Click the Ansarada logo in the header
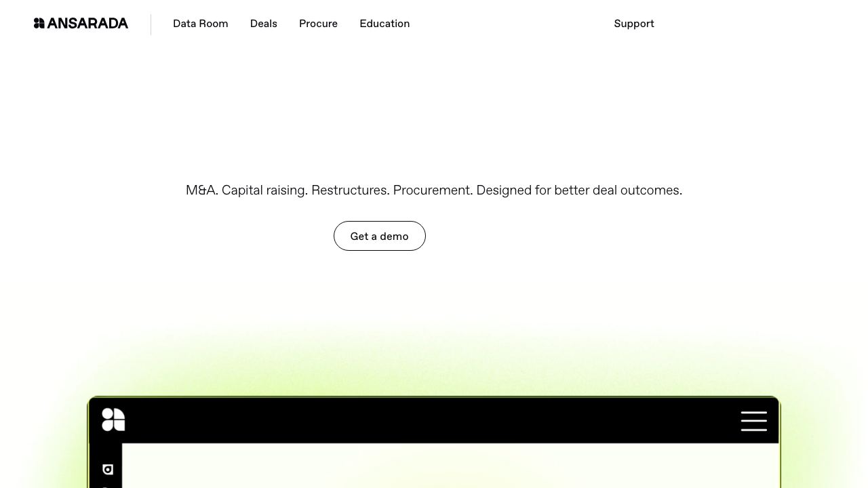Image resolution: width=868 pixels, height=488 pixels. tap(81, 23)
